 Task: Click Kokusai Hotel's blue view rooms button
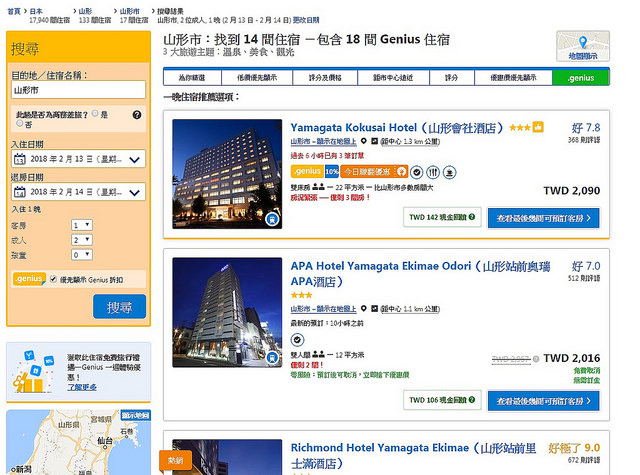point(543,218)
